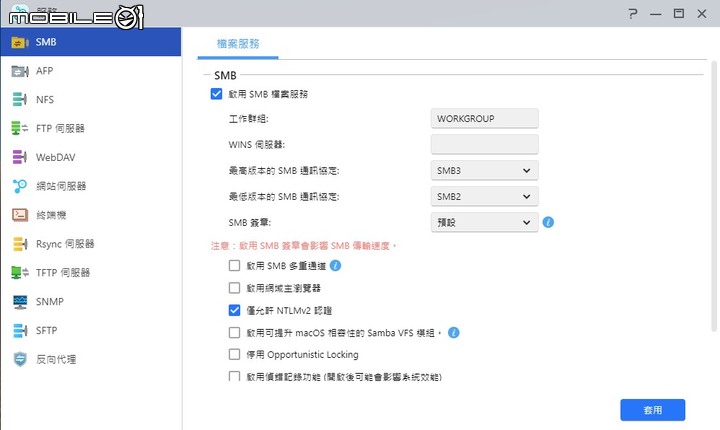This screenshot has height=430, width=720.
Task: Click the SFTP server icon
Action: [19, 330]
